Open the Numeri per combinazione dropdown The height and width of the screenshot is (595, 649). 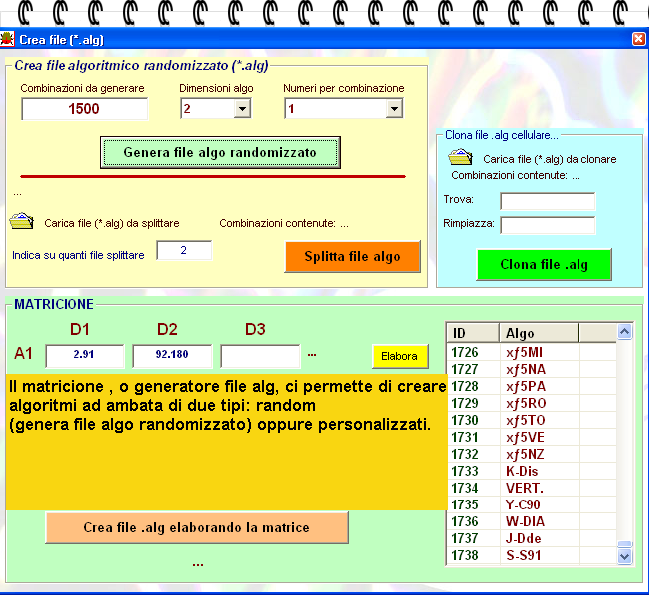pyautogui.click(x=394, y=109)
